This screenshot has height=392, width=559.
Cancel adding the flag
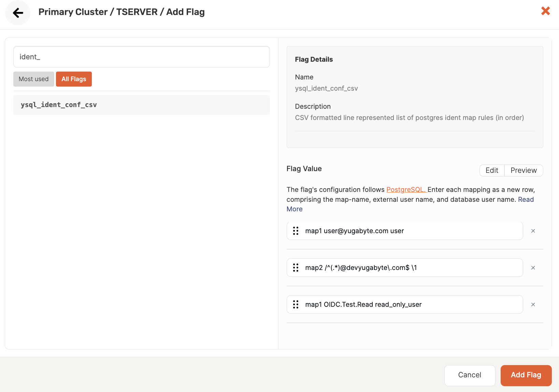pyautogui.click(x=470, y=375)
